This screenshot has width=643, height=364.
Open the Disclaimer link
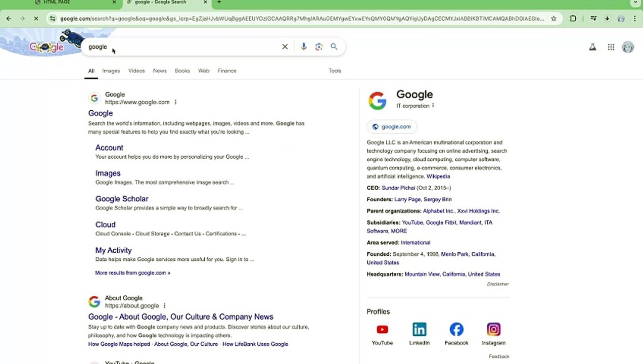pyautogui.click(x=497, y=284)
